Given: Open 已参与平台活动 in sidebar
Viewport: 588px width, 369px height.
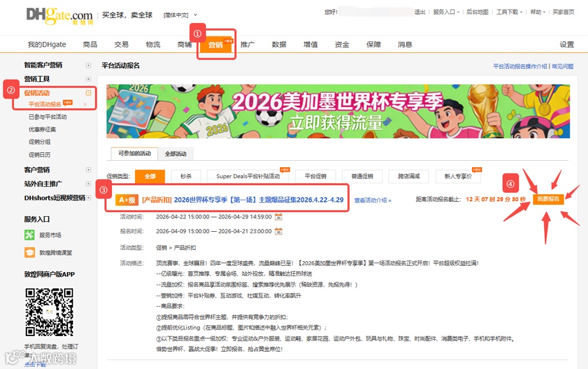Looking at the screenshot, I should point(48,117).
